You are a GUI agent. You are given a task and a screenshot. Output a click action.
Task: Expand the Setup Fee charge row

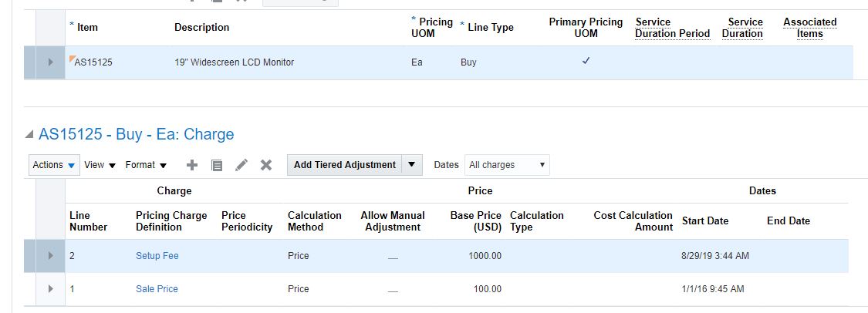pyautogui.click(x=50, y=255)
